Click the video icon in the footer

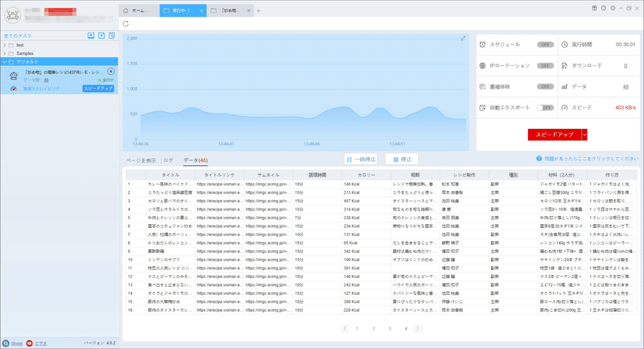pos(29,343)
